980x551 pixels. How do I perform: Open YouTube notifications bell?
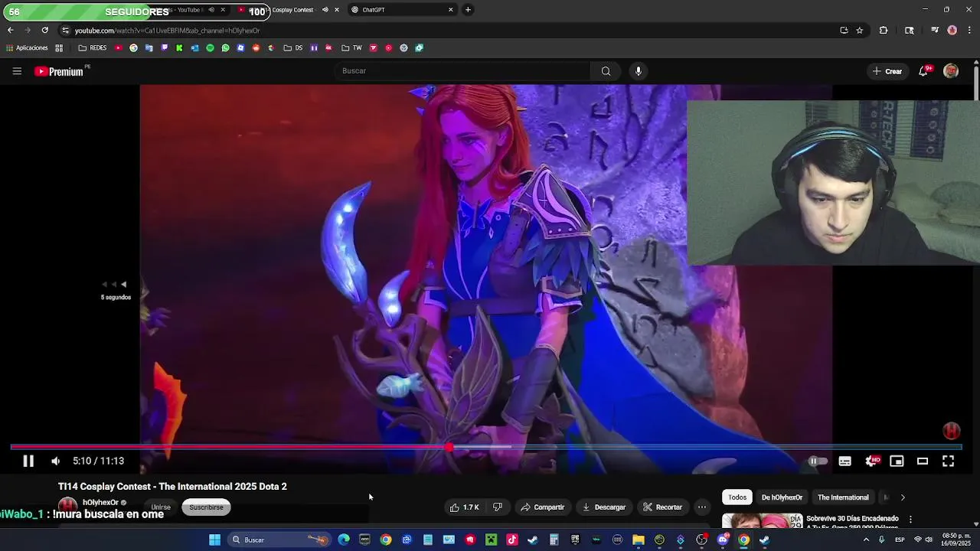(924, 71)
